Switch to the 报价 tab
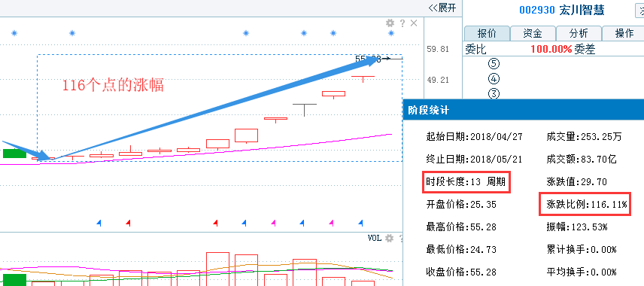644x286 pixels. pyautogui.click(x=487, y=33)
